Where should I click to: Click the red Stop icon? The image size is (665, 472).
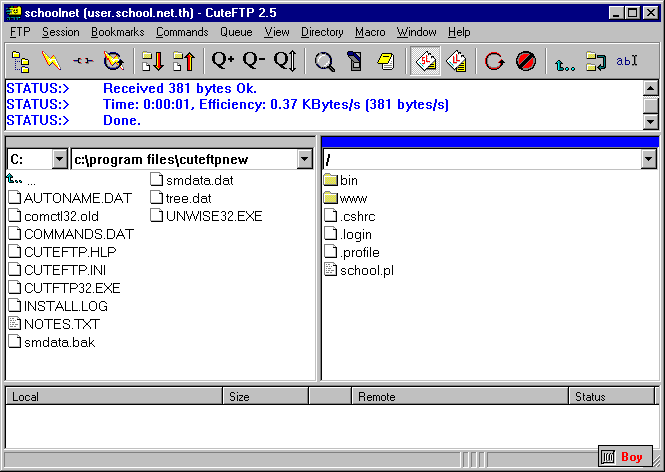[526, 61]
